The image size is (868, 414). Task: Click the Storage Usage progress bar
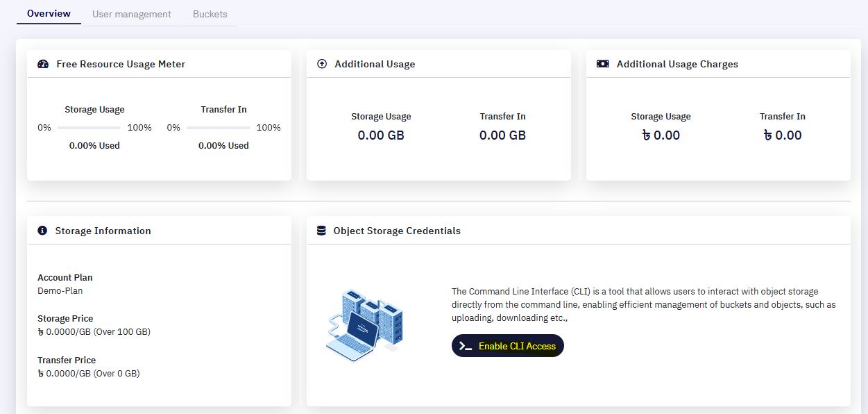coord(89,128)
